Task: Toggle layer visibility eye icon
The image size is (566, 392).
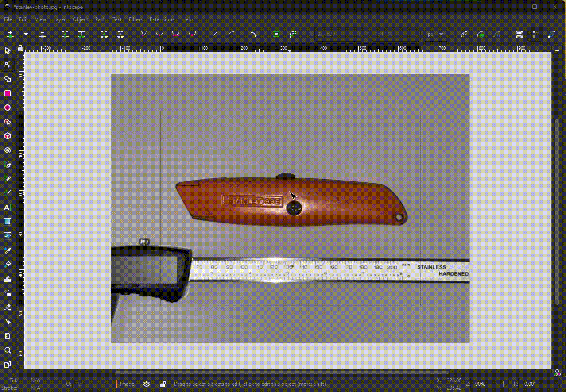Action: (x=147, y=384)
